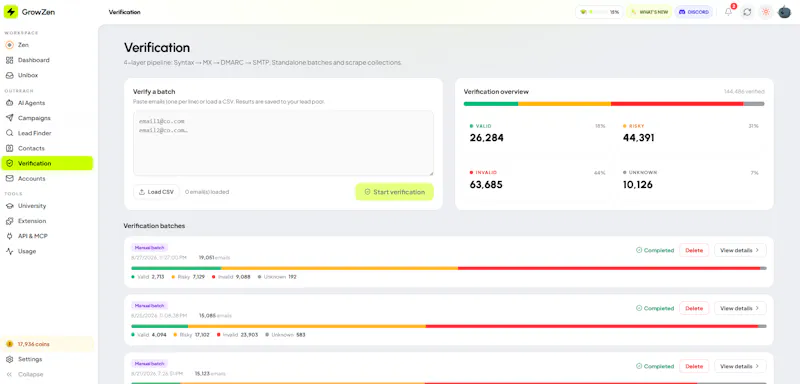Delete the 19,051 emails batch
800x384 pixels.
pyautogui.click(x=694, y=250)
